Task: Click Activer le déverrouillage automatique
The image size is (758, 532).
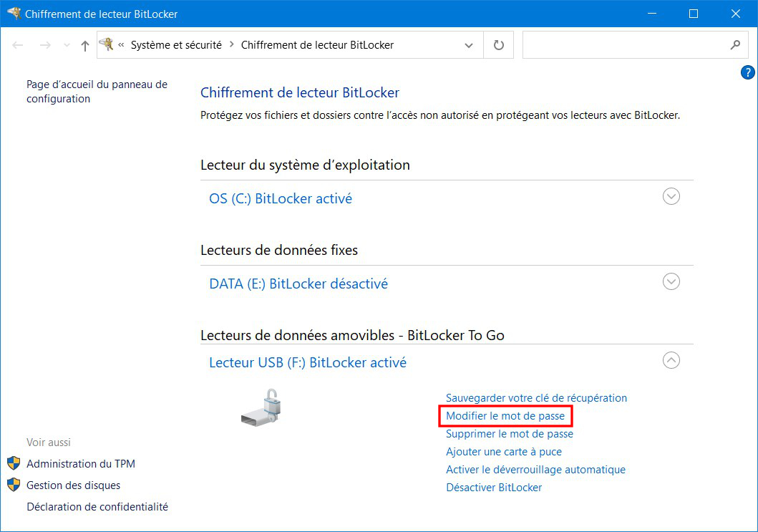Action: 535,469
